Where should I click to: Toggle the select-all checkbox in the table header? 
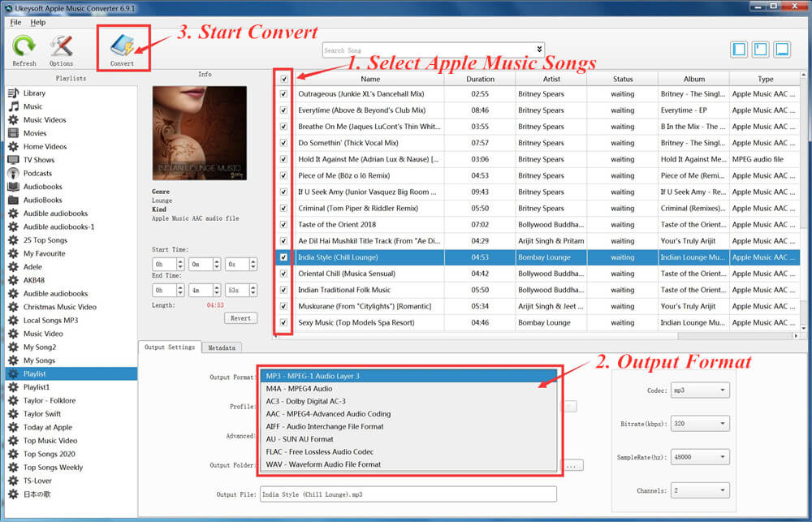283,80
